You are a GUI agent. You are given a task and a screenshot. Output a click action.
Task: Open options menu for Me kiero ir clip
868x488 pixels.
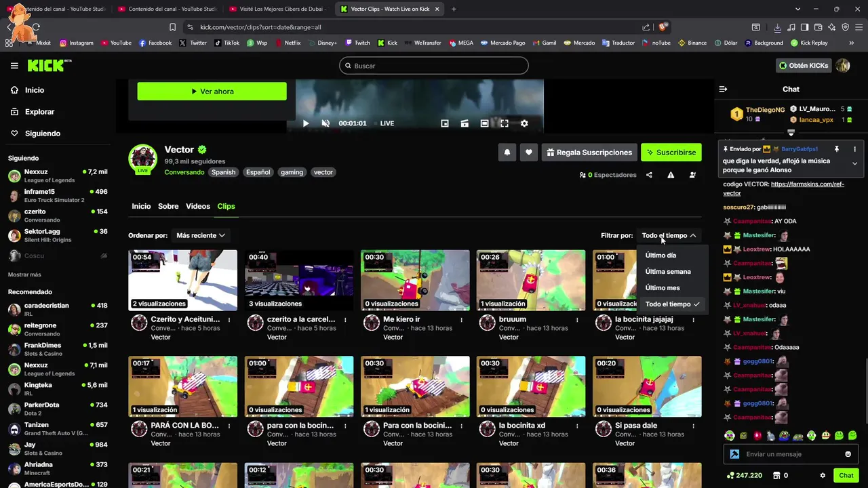click(x=461, y=320)
